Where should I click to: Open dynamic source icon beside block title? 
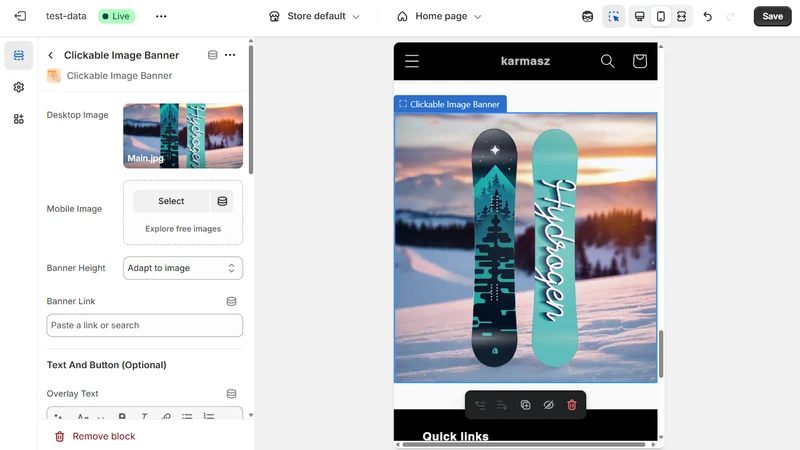pos(213,55)
